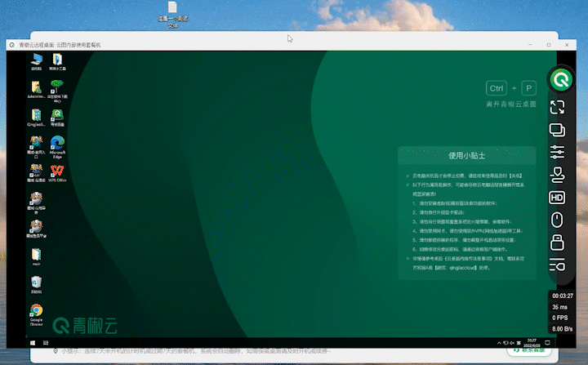
Task: Open the main folder on the desktop
Action: point(37,256)
